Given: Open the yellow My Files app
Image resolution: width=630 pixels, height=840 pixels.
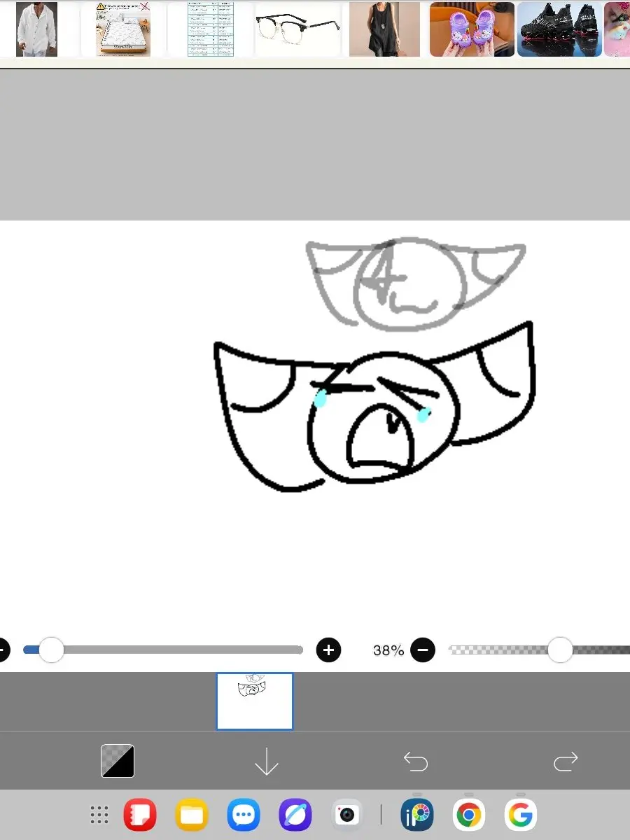Looking at the screenshot, I should [x=191, y=815].
